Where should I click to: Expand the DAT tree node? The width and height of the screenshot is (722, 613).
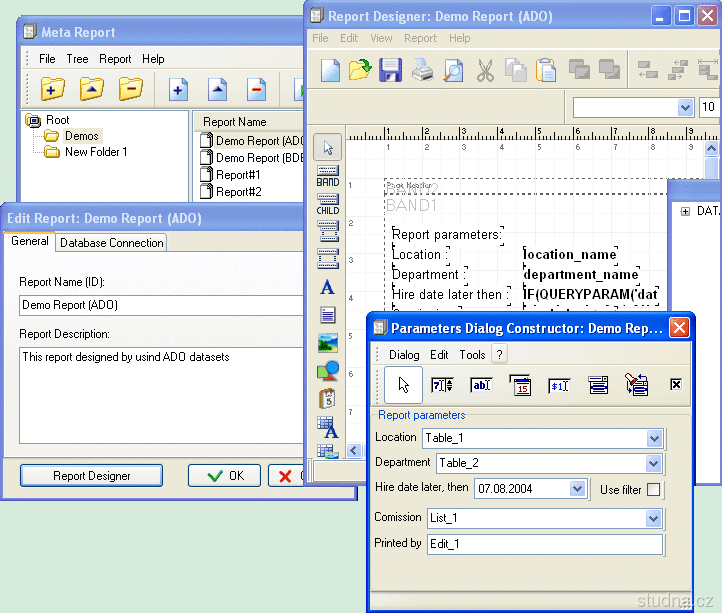(x=685, y=211)
